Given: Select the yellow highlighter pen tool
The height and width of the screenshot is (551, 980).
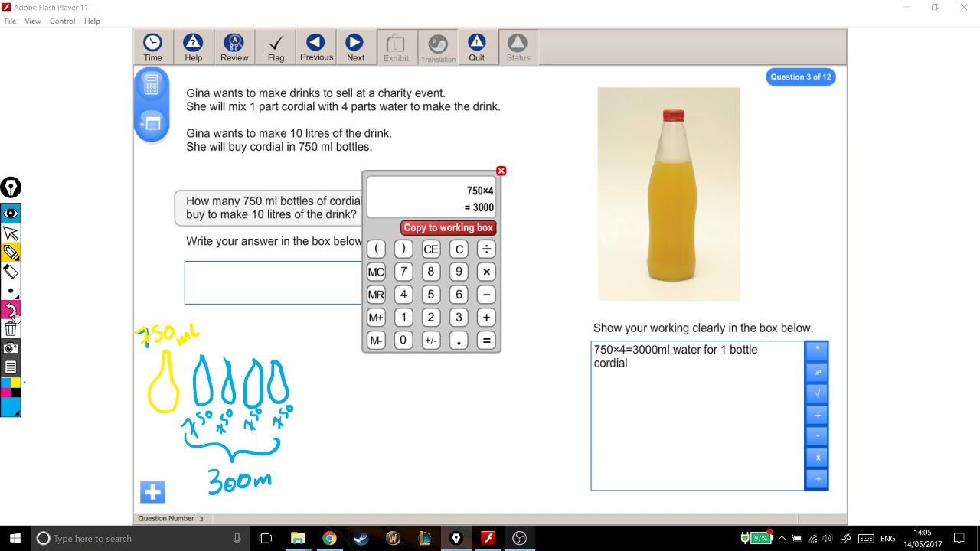Looking at the screenshot, I should click(11, 253).
